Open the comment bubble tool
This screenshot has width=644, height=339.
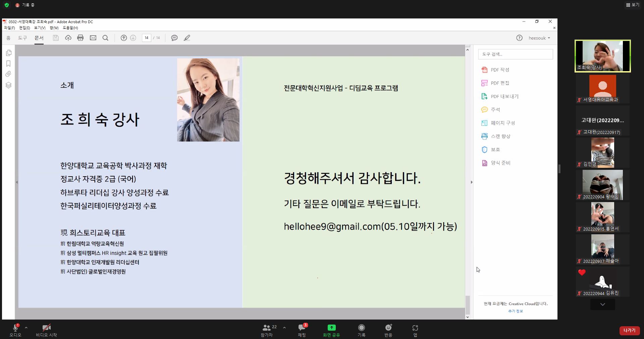coord(174,38)
